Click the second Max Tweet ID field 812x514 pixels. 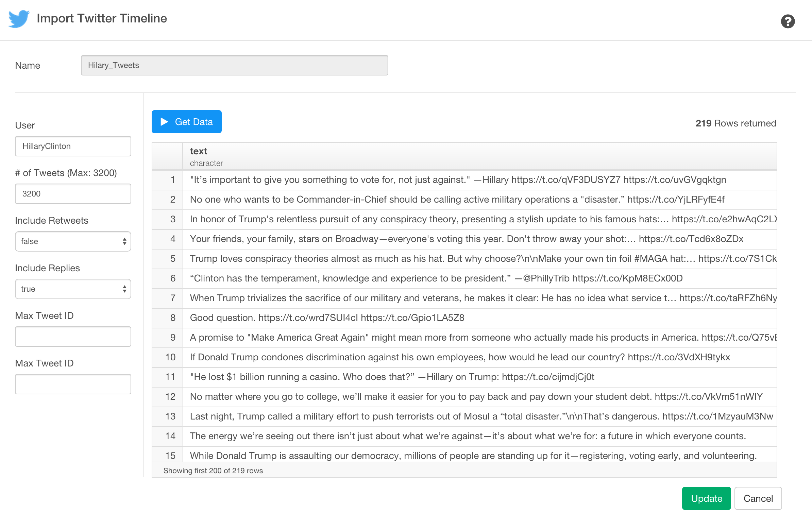pos(73,384)
